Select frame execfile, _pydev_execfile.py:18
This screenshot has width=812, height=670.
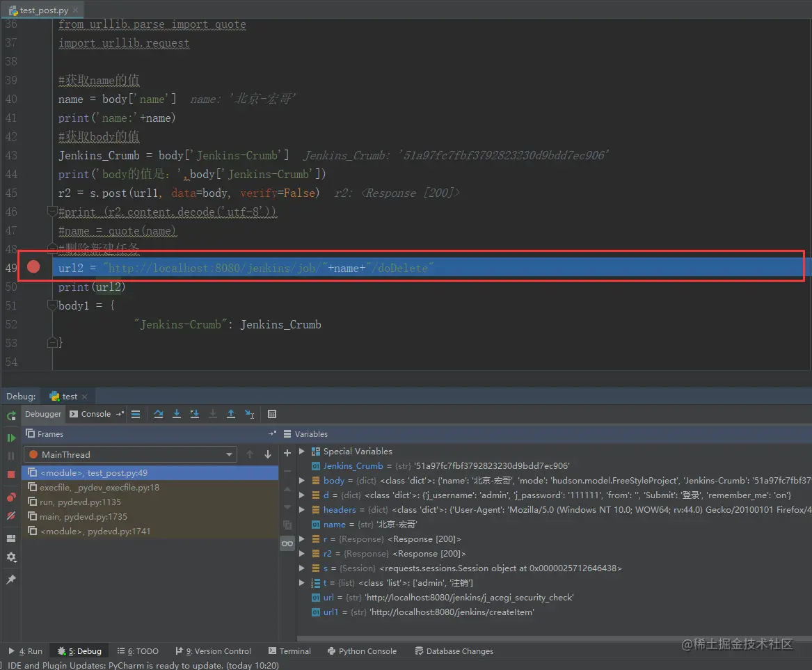tap(150, 488)
